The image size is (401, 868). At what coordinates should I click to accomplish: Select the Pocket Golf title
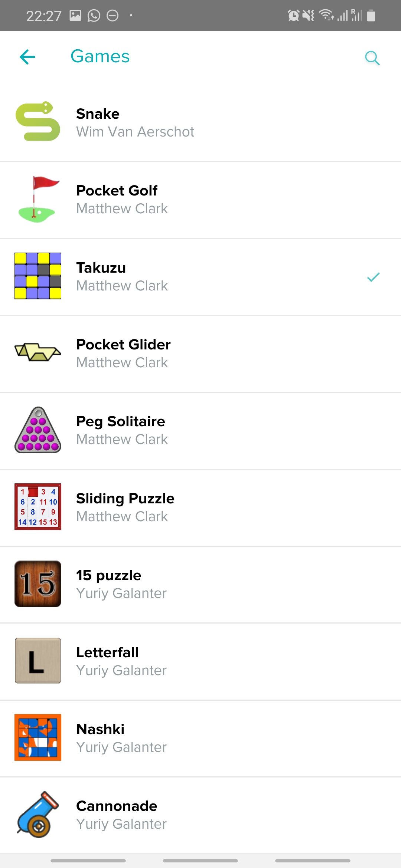(117, 191)
